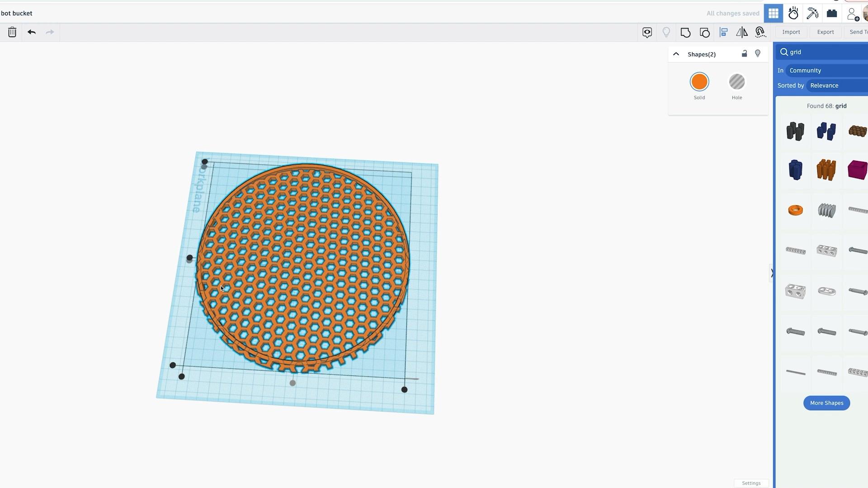Toggle hide with the lightbulb in Shapes panel
This screenshot has height=488, width=868.
point(758,54)
